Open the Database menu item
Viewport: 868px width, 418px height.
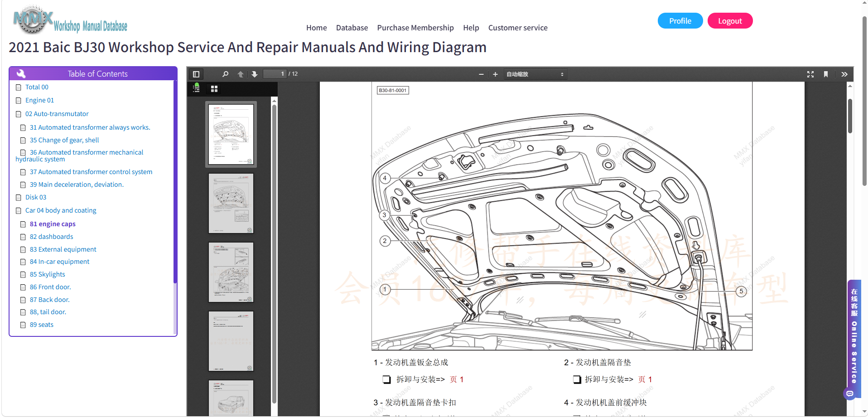352,28
